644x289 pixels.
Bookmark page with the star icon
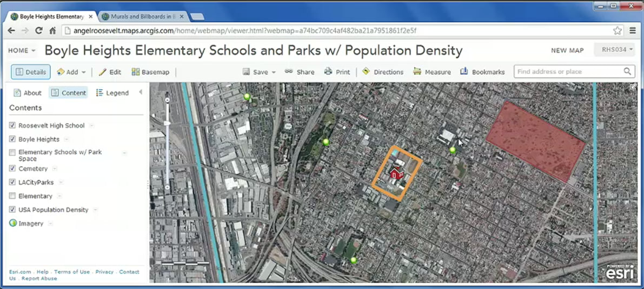click(x=617, y=30)
